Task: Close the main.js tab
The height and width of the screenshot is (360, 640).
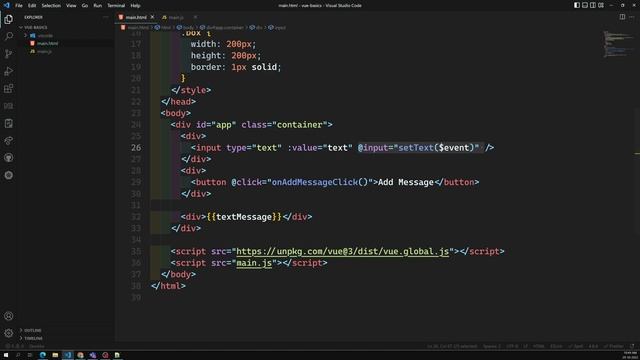Action: [x=195, y=17]
